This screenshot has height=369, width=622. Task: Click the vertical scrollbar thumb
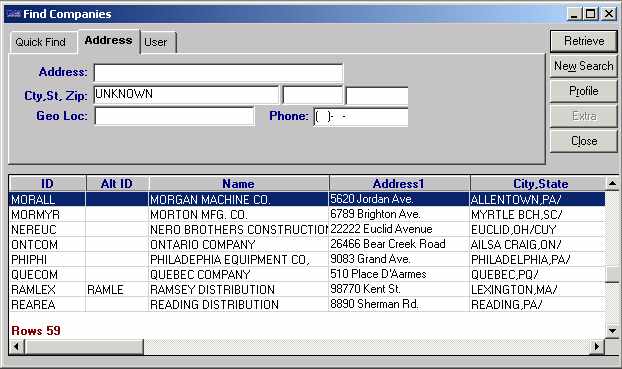(612, 274)
